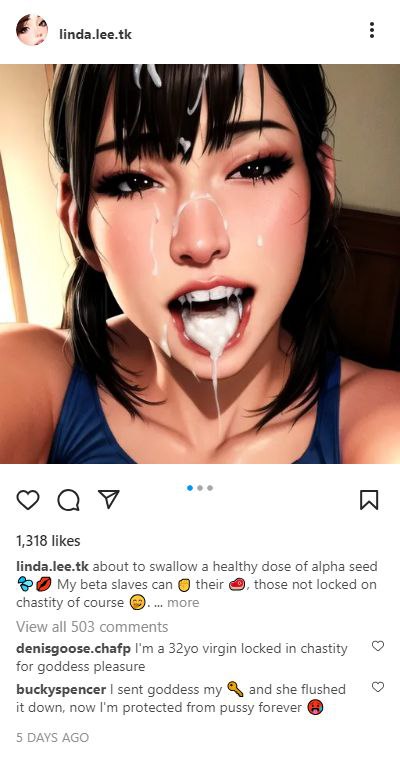400x762 pixels.
Task: Share post using paper plane icon
Action: click(109, 499)
